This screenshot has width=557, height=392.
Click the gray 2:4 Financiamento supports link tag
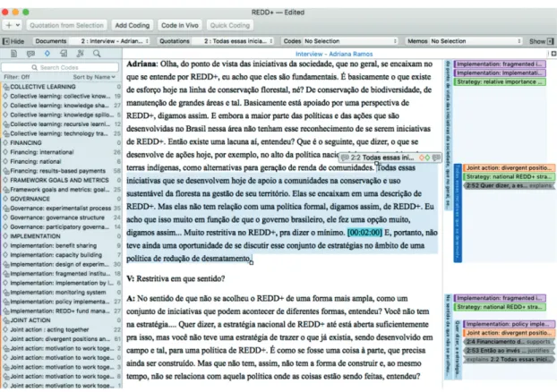(509, 342)
